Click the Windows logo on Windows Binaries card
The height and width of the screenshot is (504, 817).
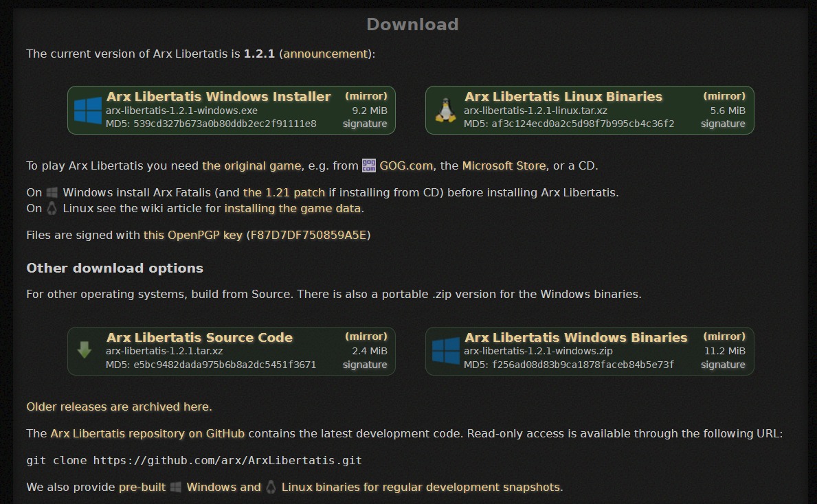[446, 351]
